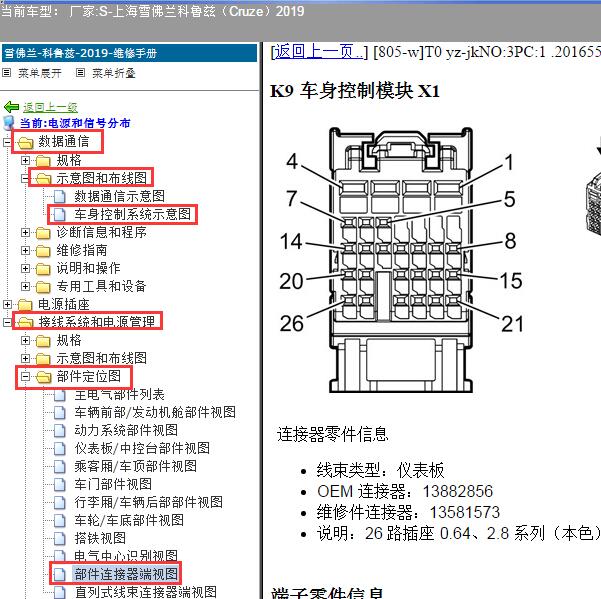This screenshot has height=599, width=601.
Task: Click the text 线束类型：仪表板
Action: [x=380, y=470]
